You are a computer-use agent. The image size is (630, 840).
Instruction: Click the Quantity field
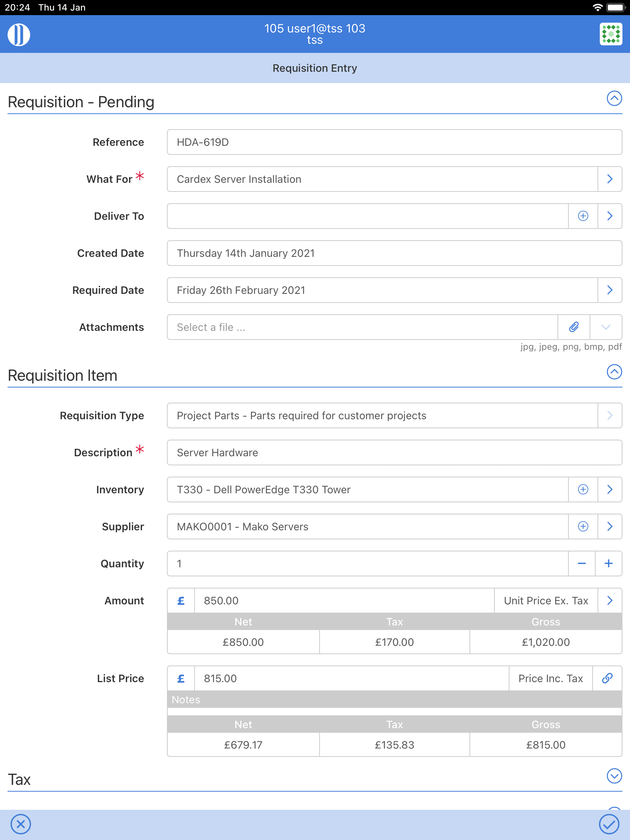pos(367,564)
